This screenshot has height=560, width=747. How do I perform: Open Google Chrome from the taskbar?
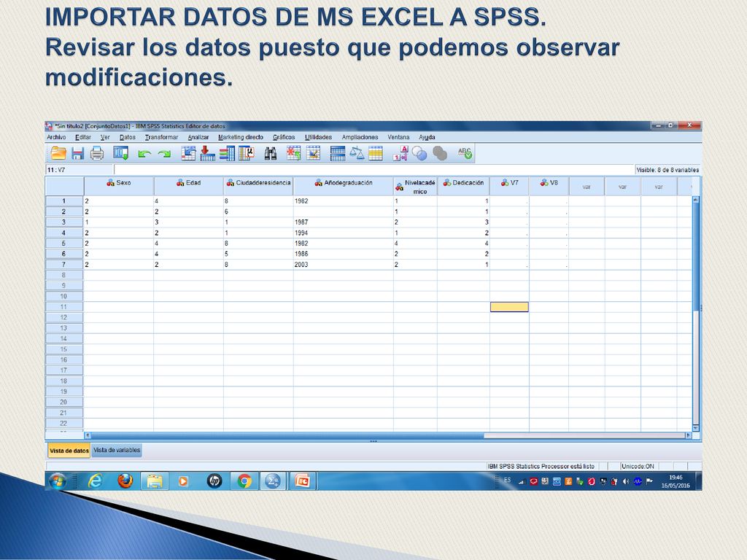coord(244,481)
